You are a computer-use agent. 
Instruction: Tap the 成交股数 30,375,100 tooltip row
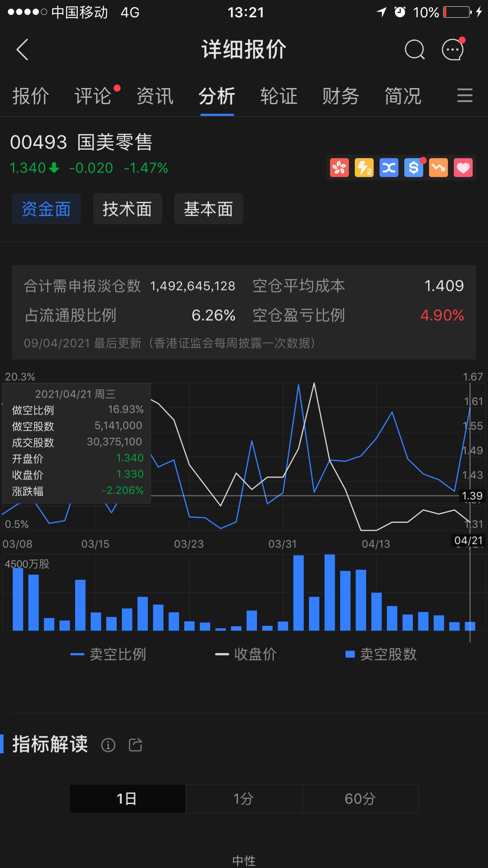coord(77,442)
